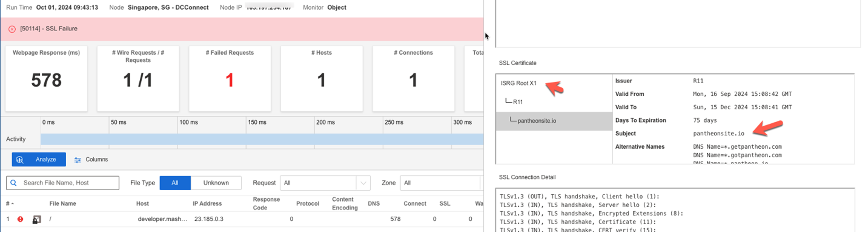Click the blue Activity timeline bar

[x=262, y=139]
